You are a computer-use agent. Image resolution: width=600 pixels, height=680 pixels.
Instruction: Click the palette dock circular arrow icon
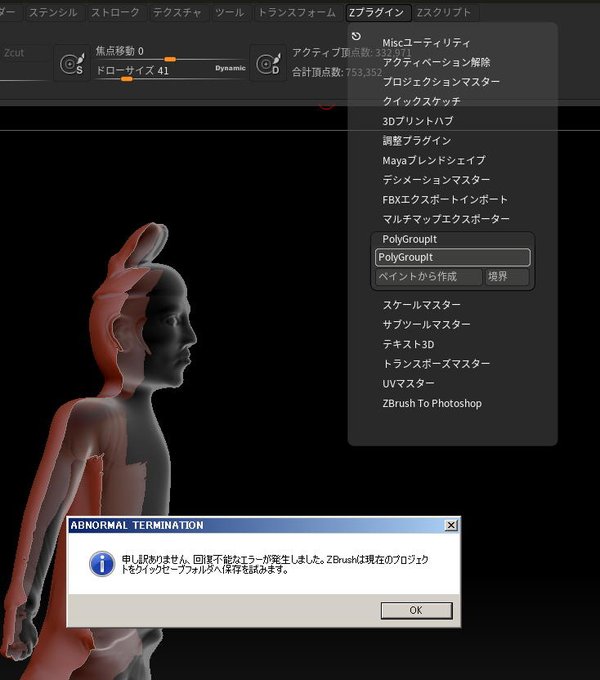(356, 36)
